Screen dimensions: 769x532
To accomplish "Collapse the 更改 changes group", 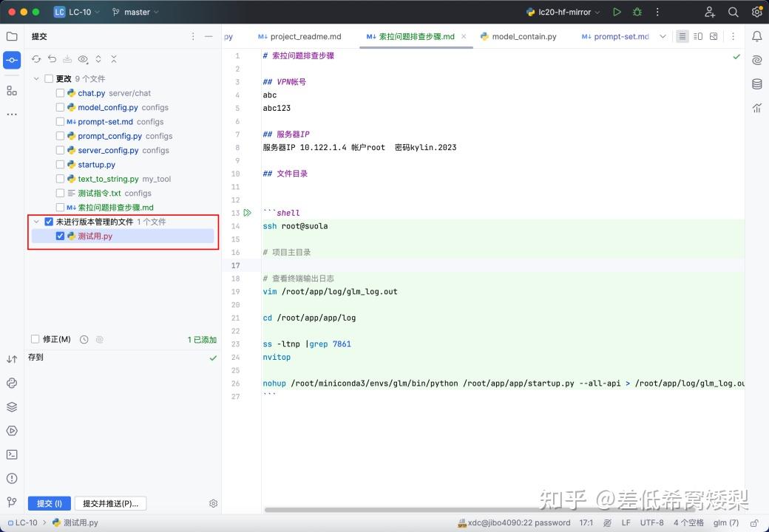I will pyautogui.click(x=36, y=78).
